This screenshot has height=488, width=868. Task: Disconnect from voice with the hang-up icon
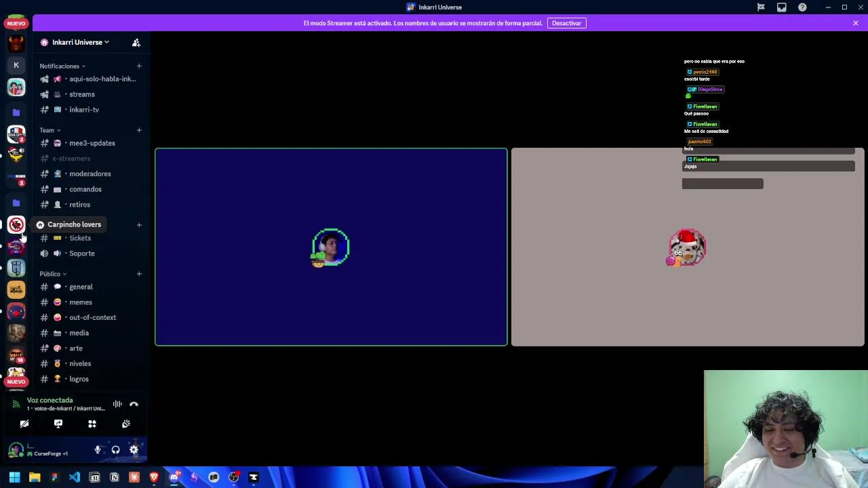pyautogui.click(x=134, y=404)
